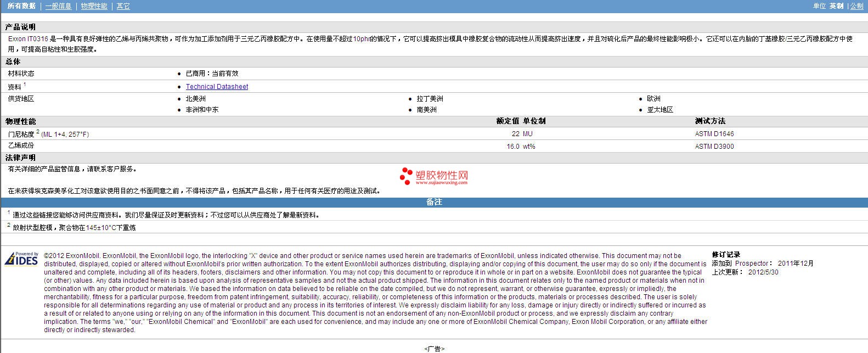
Task: Go to the 其它 tab
Action: [x=123, y=6]
